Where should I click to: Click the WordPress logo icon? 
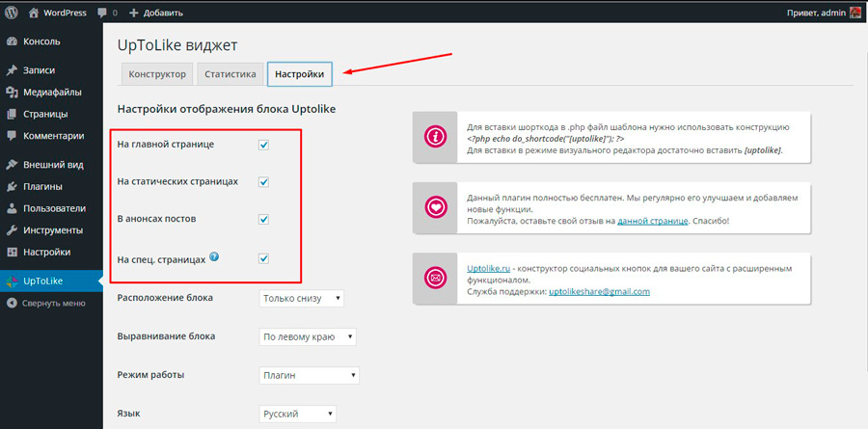[x=13, y=13]
